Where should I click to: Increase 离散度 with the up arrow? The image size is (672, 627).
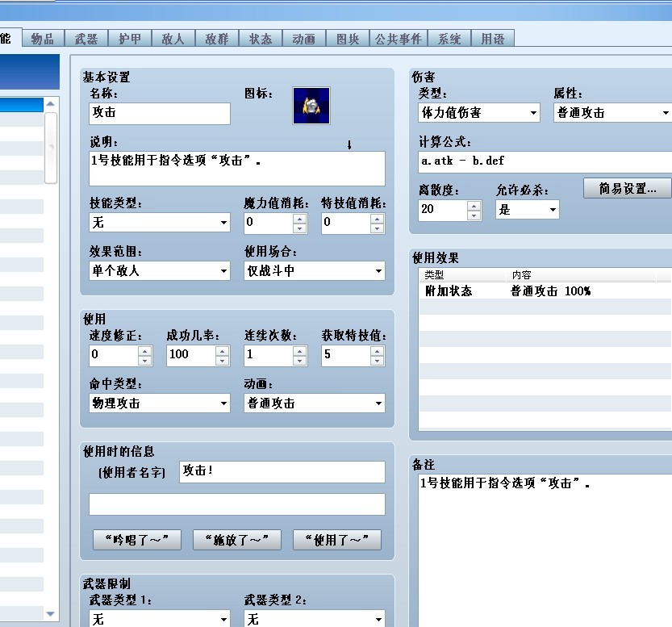(474, 206)
